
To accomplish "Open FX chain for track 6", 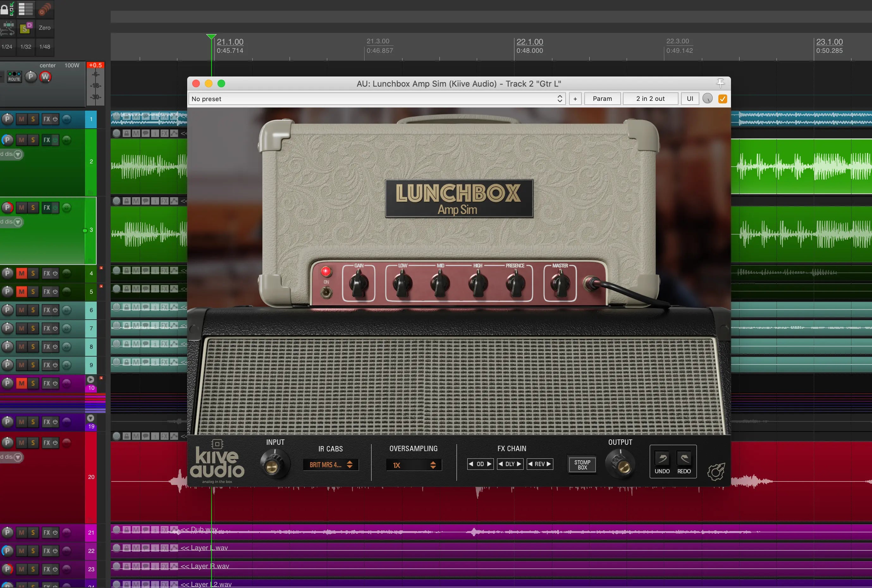I will click(x=46, y=310).
